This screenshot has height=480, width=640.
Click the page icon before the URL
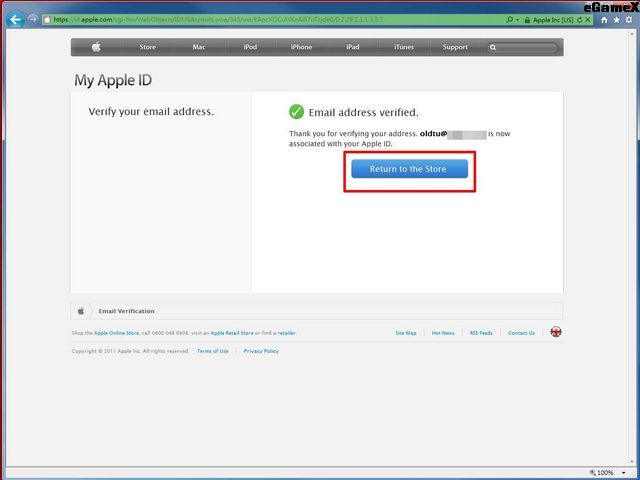coord(47,19)
